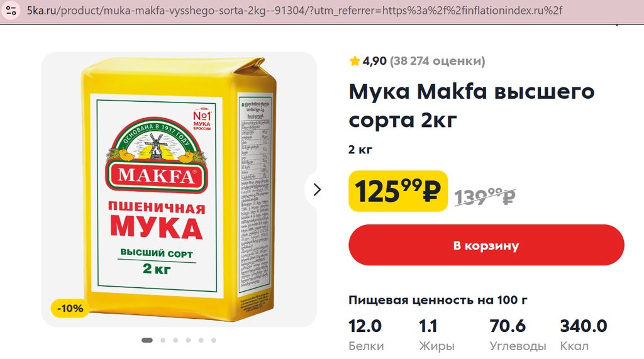Click the 340.0 Ккал nutrition value
Screen dimensions: 644x359
[x=583, y=334]
